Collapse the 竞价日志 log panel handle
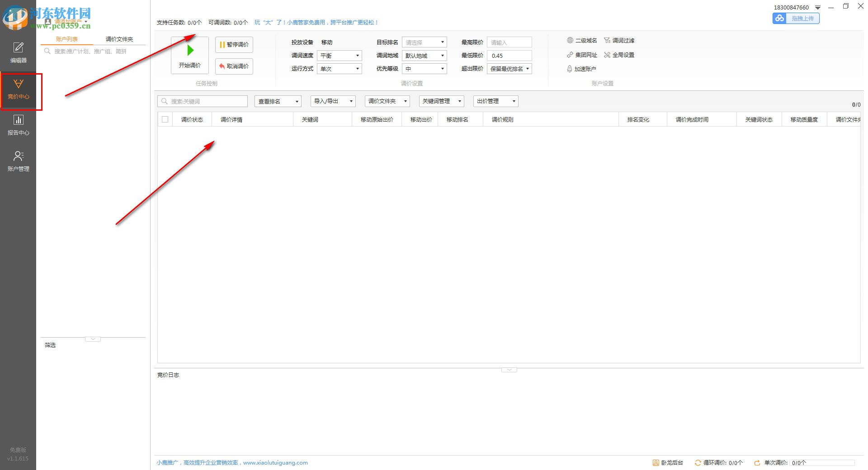Screen dimensions: 868x470 (509, 370)
